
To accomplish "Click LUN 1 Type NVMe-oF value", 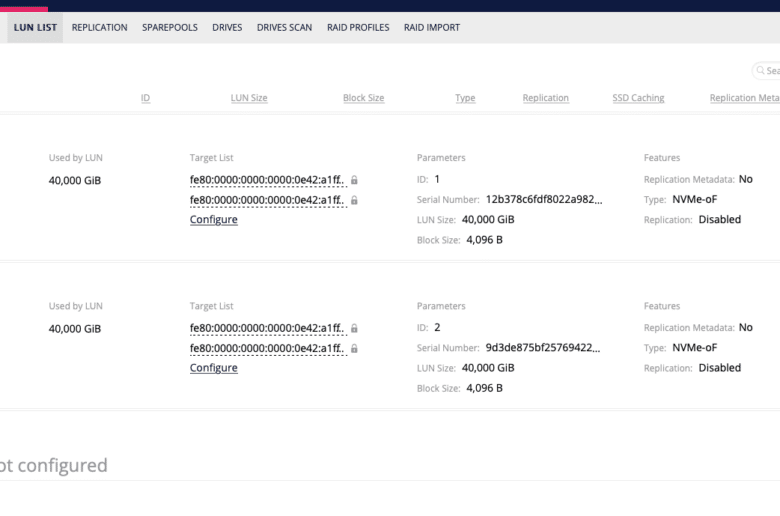I will pos(694,200).
